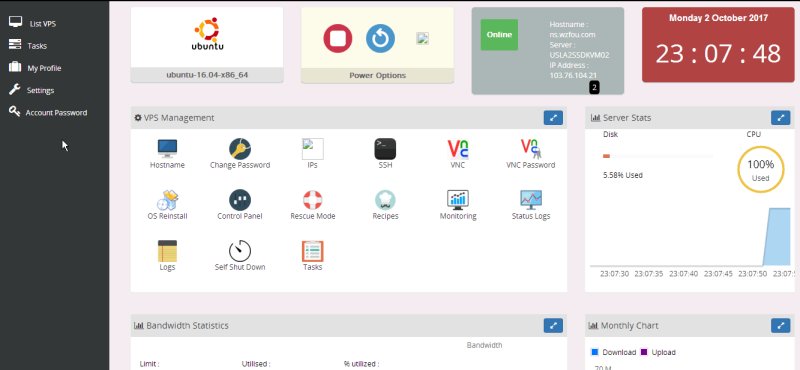Enable Rescue Mode lifebuoy icon

pyautogui.click(x=313, y=200)
